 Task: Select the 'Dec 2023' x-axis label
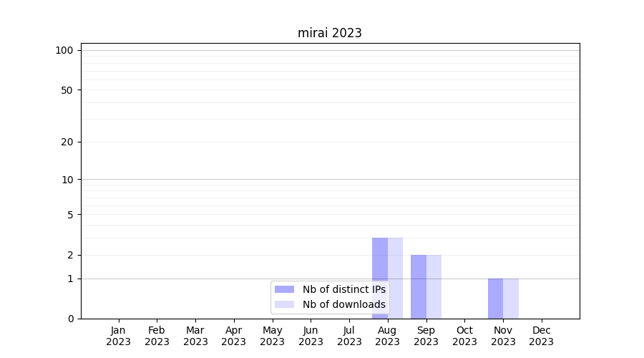click(x=542, y=336)
